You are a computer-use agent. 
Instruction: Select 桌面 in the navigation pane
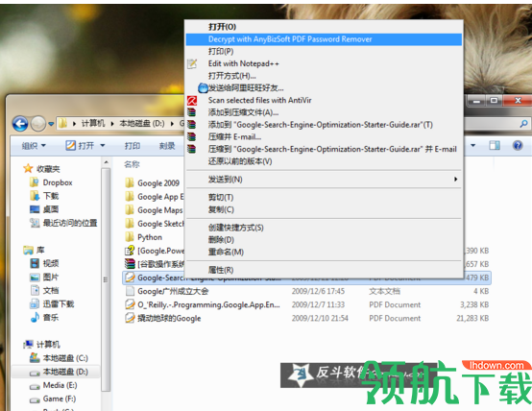pyautogui.click(x=44, y=209)
